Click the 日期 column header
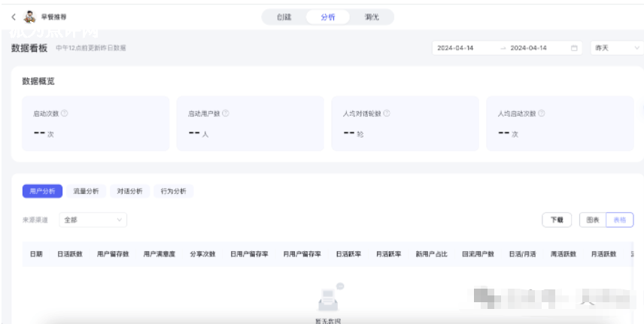 (x=36, y=254)
